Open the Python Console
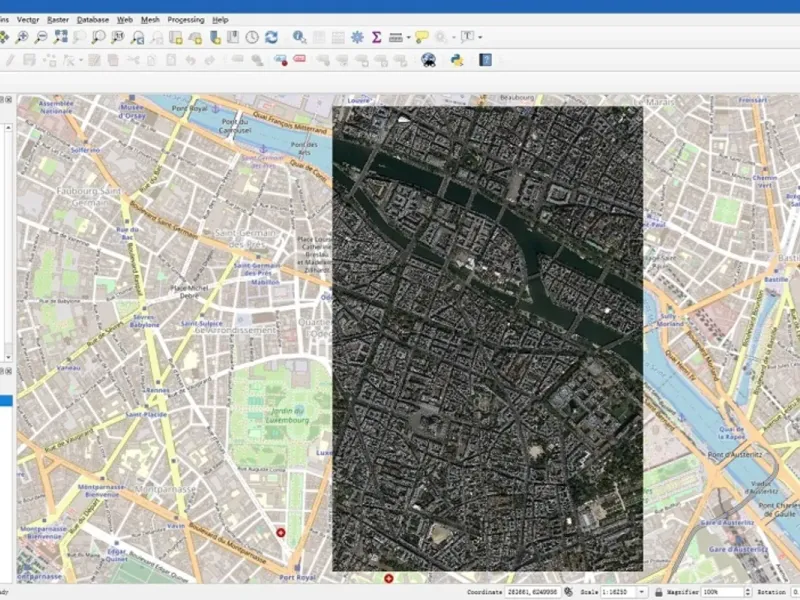 point(457,60)
